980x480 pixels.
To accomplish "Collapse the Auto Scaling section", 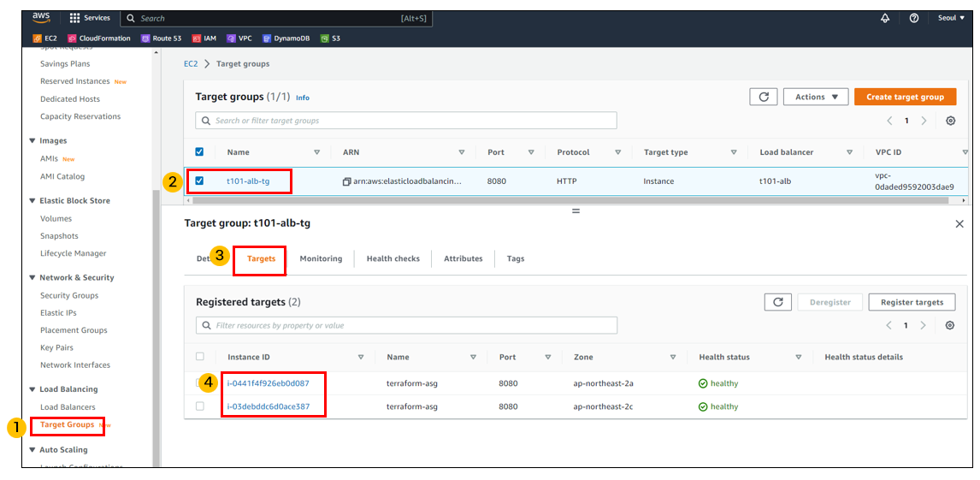I will (x=32, y=449).
